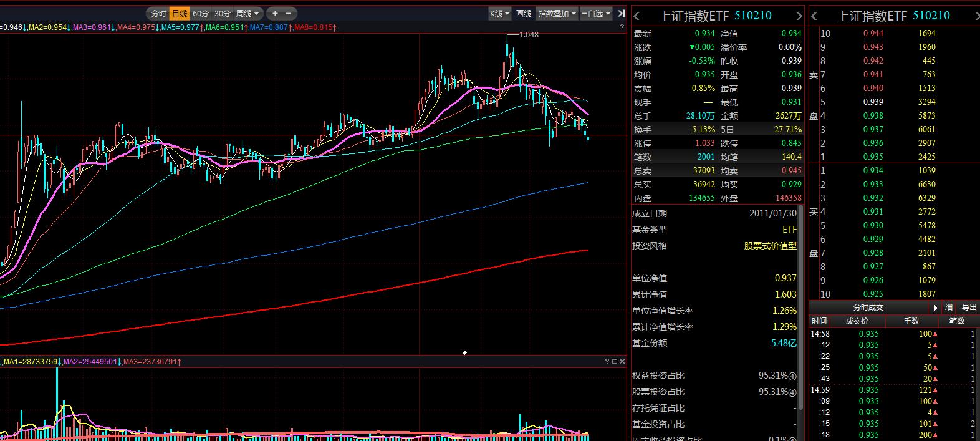The image size is (980, 441).
Task: Open the 周线 period dropdown
Action: 247,13
